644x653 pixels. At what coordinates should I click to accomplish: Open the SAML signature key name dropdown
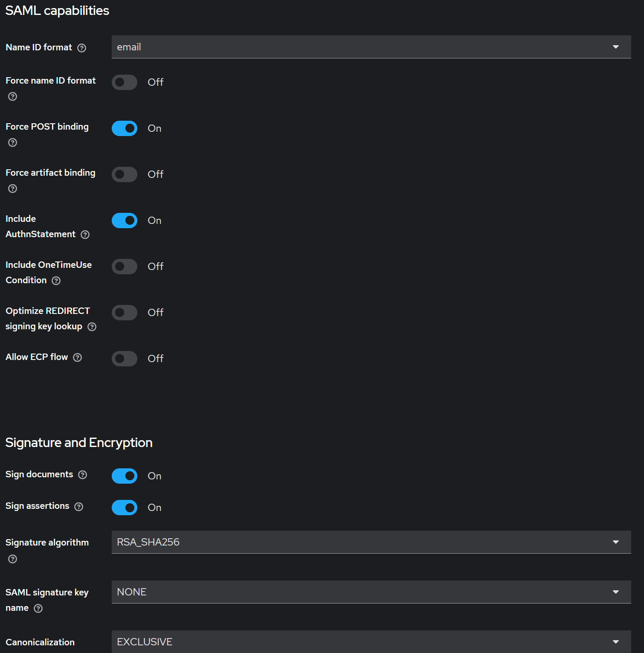[615, 592]
